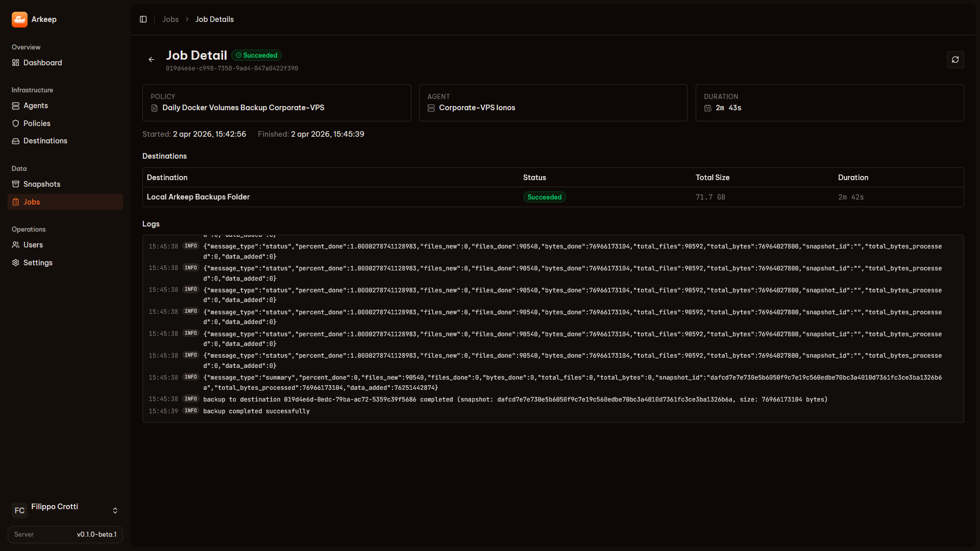
Task: Click the agent icon beside Corporate-VPS Ionos
Action: pos(431,108)
